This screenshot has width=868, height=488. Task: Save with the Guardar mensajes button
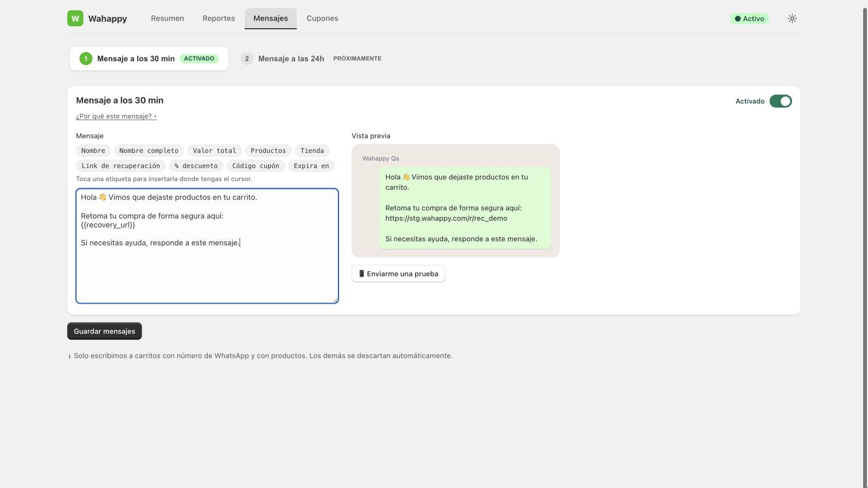pyautogui.click(x=105, y=331)
